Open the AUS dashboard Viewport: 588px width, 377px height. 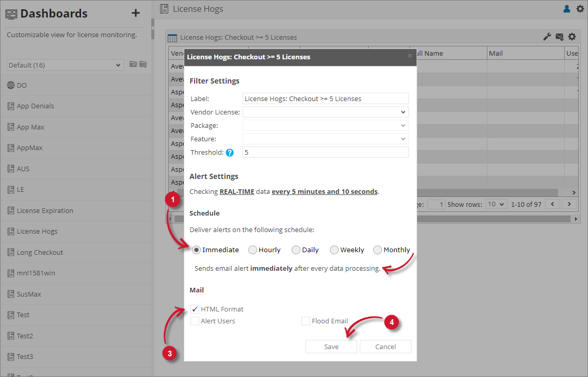click(76, 169)
